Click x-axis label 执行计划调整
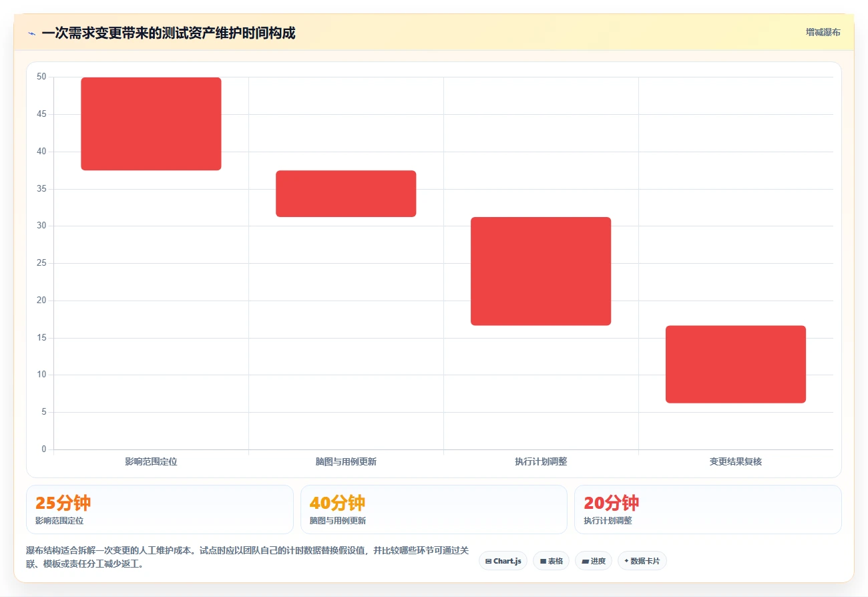Image resolution: width=868 pixels, height=597 pixels. [x=541, y=461]
